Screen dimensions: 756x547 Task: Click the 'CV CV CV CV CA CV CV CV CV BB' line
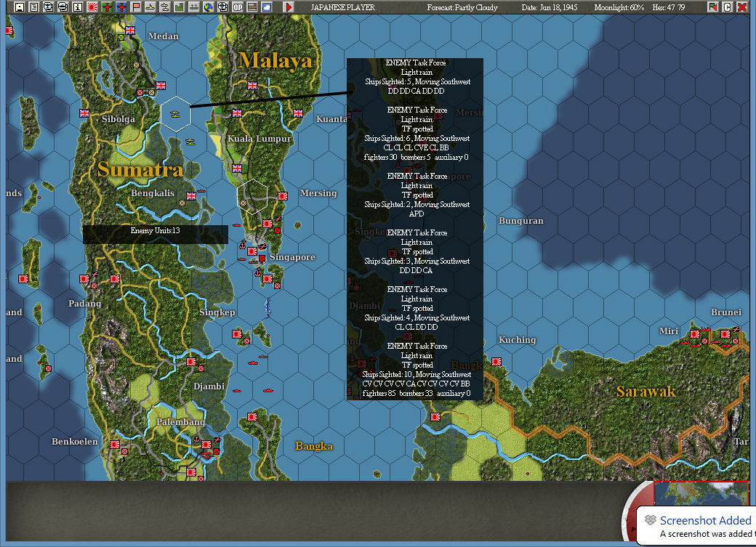tap(416, 384)
